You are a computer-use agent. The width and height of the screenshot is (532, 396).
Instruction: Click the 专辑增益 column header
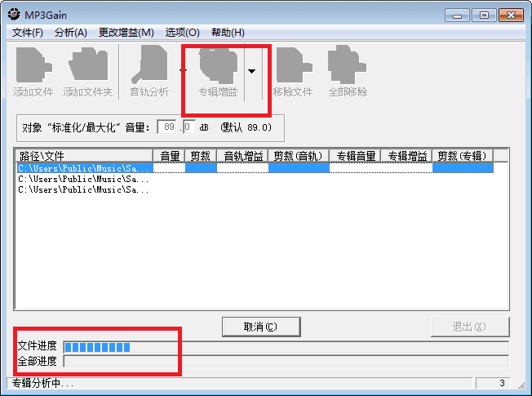tap(406, 156)
